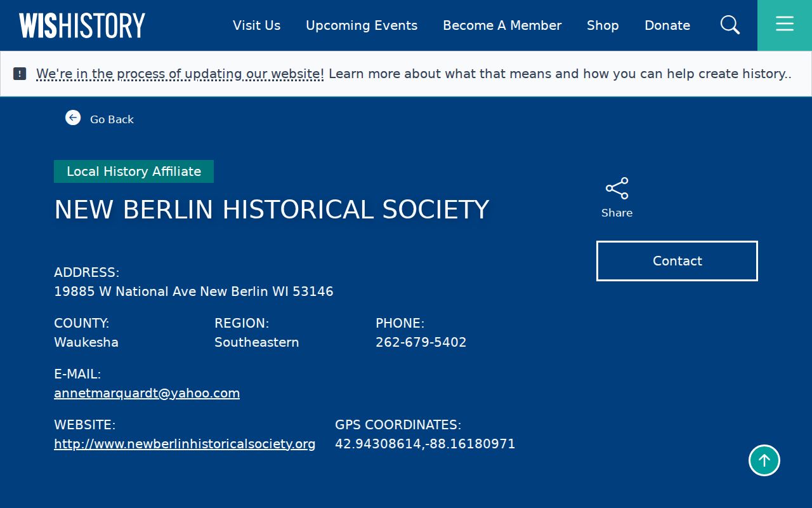Click the E-MAIL: label
The image size is (812, 508).
pyautogui.click(x=77, y=374)
